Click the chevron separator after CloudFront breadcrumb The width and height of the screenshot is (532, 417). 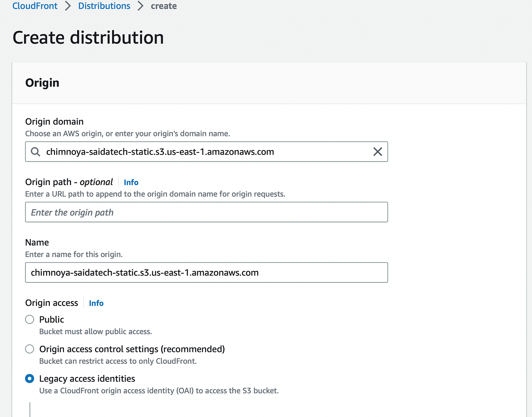[x=68, y=6]
